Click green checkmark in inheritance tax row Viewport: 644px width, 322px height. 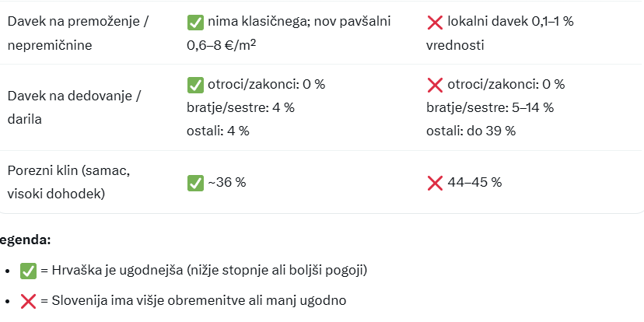coord(195,85)
